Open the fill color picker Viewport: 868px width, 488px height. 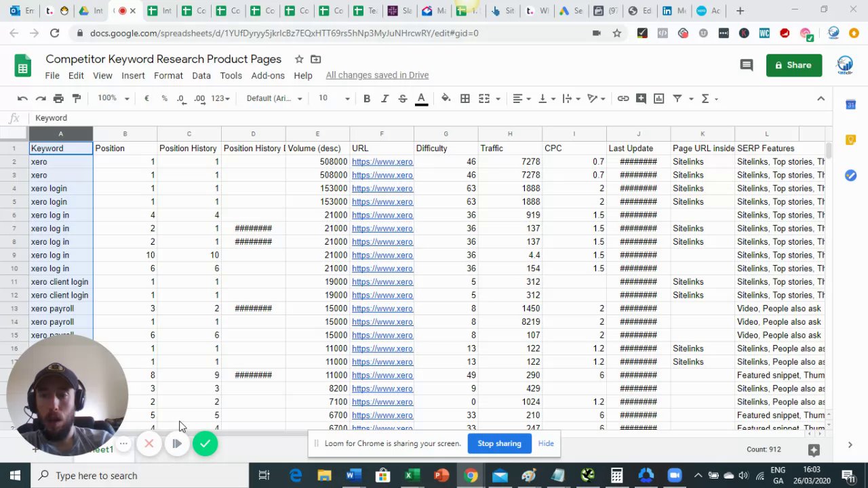[x=446, y=98]
